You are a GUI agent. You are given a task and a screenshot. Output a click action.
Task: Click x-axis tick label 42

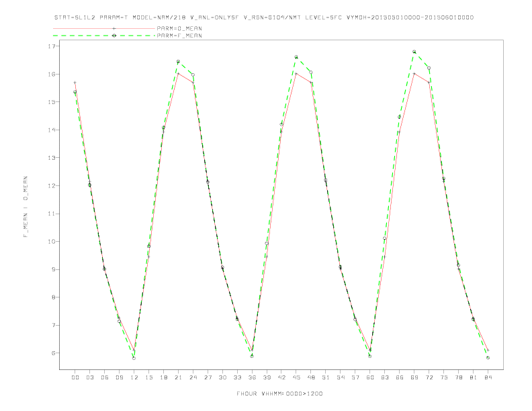point(281,377)
